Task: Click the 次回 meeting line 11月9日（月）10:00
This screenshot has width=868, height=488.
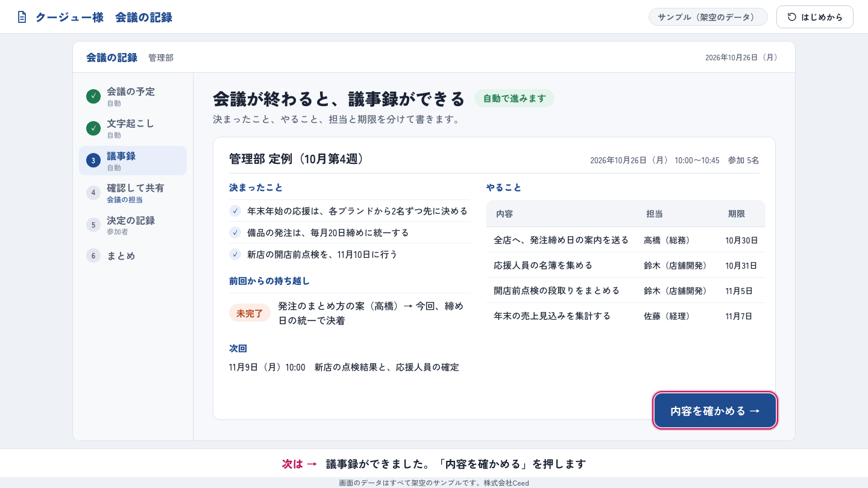Action: pos(344,367)
